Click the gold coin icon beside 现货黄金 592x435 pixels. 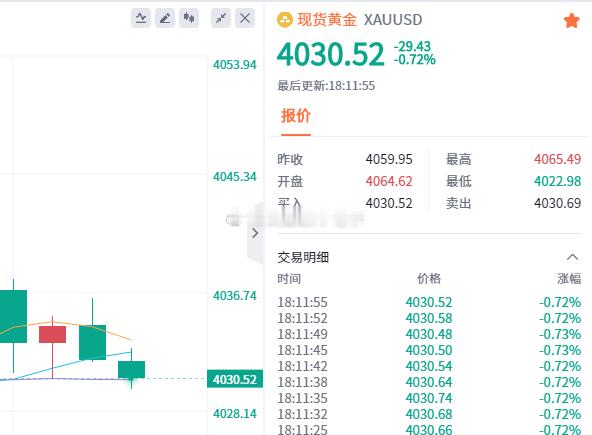point(285,20)
